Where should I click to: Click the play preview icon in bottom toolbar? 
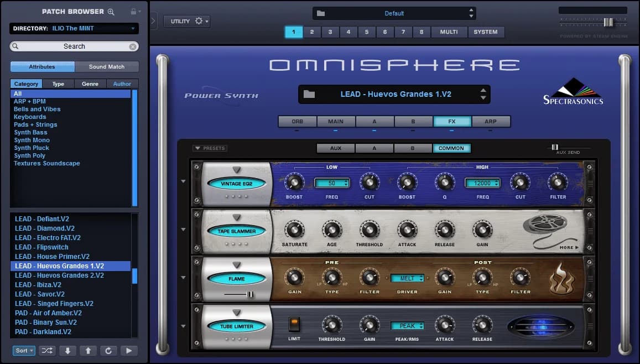[x=129, y=350]
